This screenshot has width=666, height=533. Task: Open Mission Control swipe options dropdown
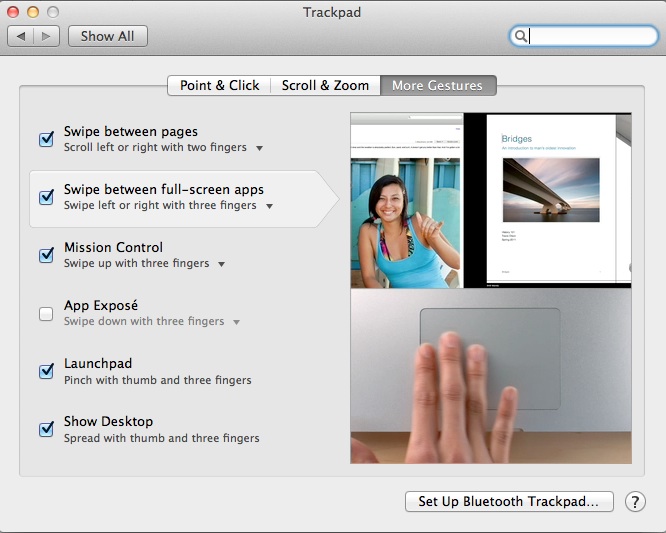click(x=222, y=264)
